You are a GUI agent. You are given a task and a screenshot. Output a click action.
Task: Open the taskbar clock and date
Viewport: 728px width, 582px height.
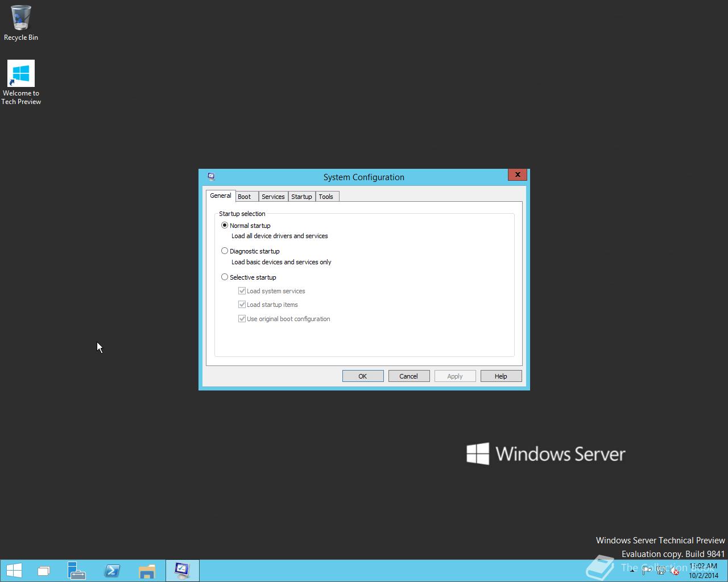pos(704,571)
